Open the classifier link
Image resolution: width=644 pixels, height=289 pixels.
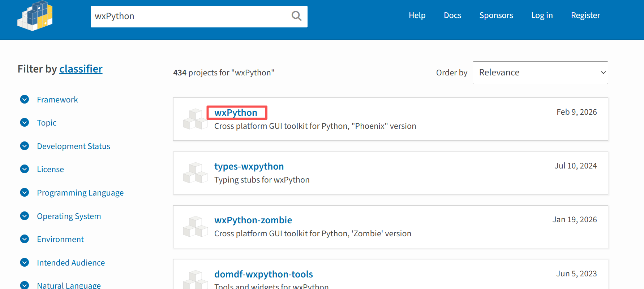81,69
